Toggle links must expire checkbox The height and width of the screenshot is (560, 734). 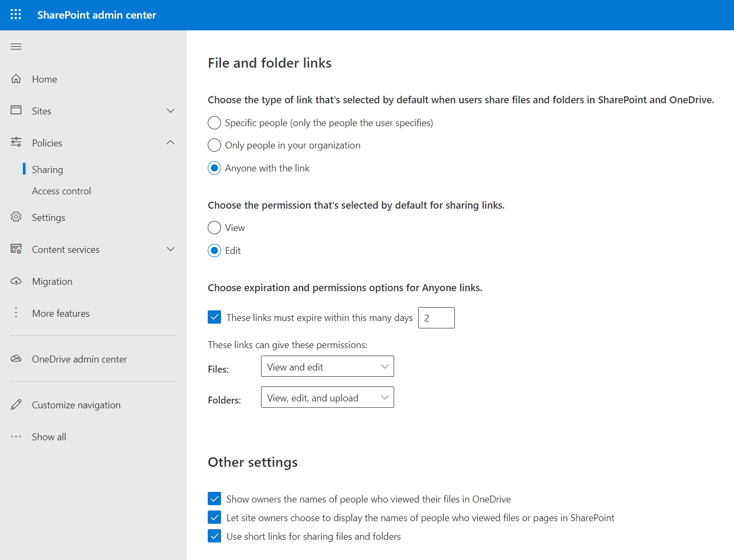click(x=214, y=317)
